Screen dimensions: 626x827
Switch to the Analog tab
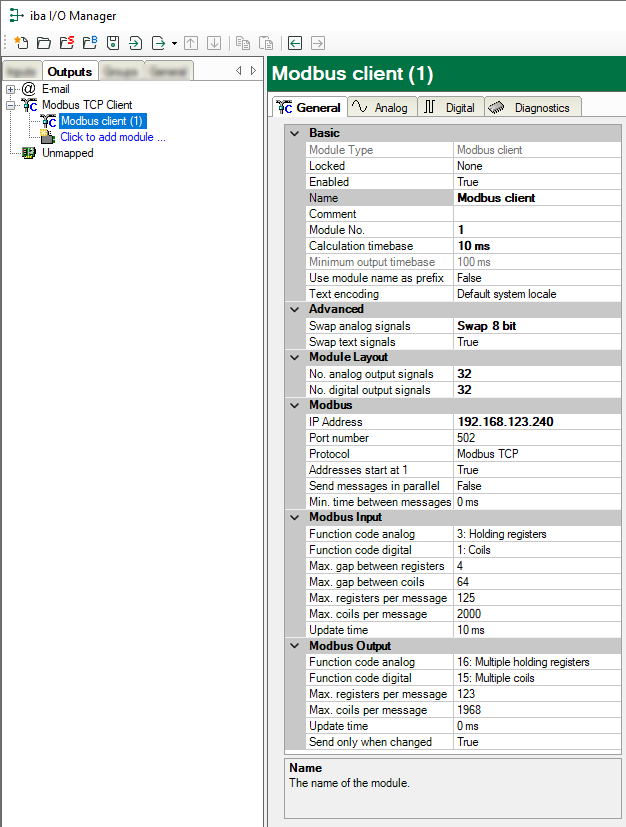click(382, 108)
